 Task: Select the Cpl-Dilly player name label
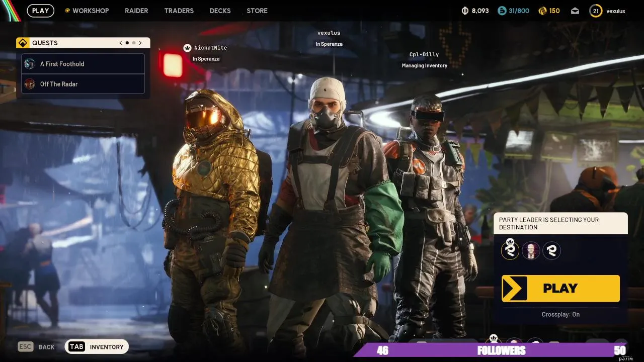[424, 54]
